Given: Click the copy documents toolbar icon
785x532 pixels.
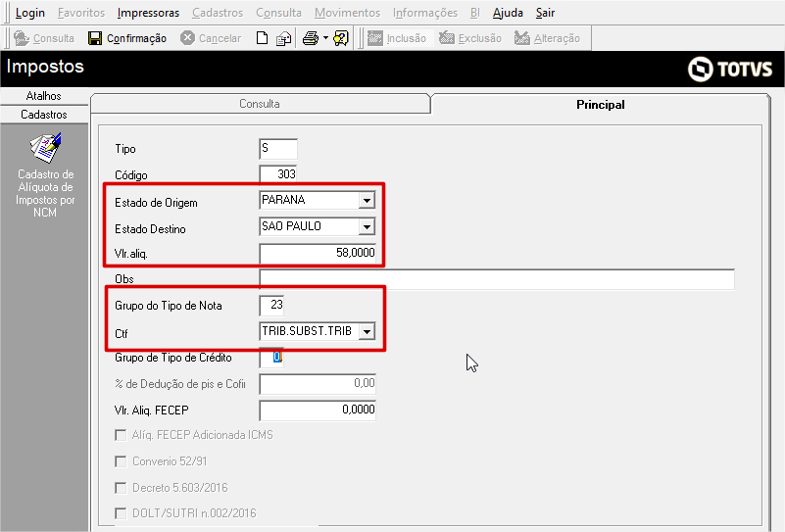Looking at the screenshot, I should pos(284,38).
